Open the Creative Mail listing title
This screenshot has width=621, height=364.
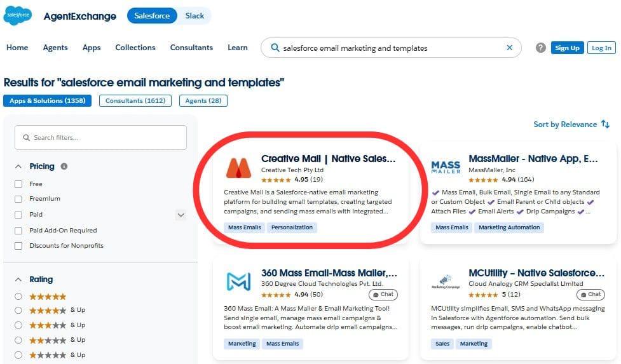[x=329, y=159]
